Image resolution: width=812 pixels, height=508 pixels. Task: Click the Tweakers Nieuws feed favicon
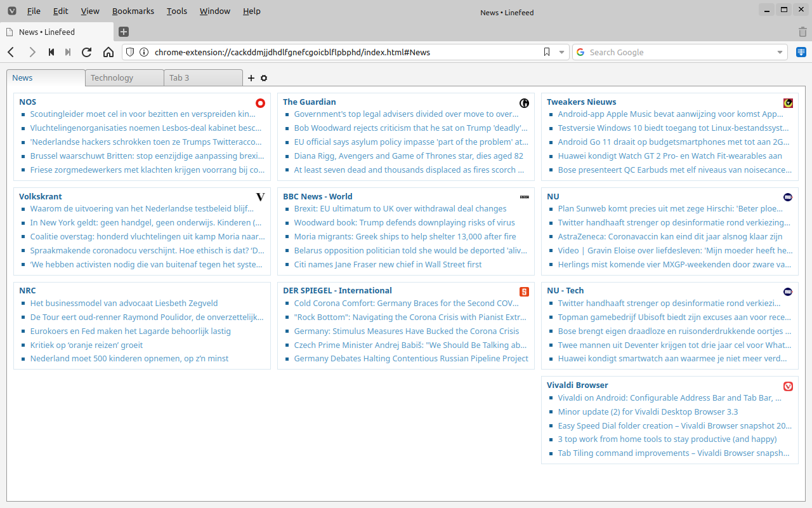[788, 103]
